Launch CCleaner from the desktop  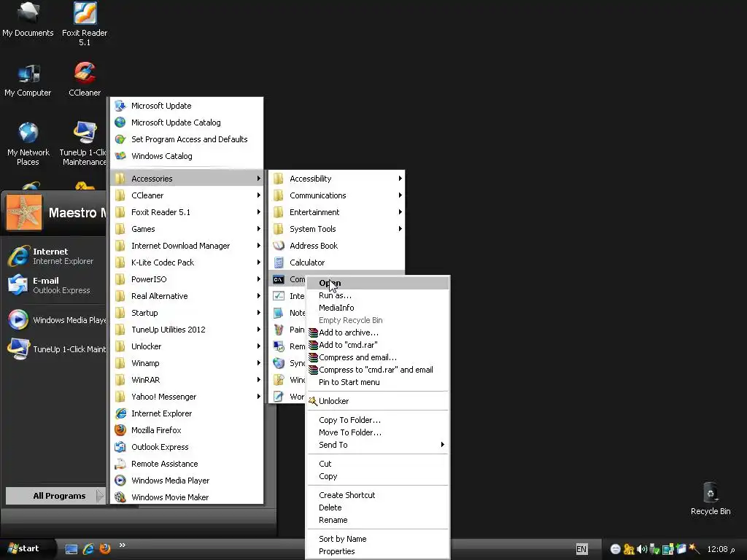coord(85,80)
